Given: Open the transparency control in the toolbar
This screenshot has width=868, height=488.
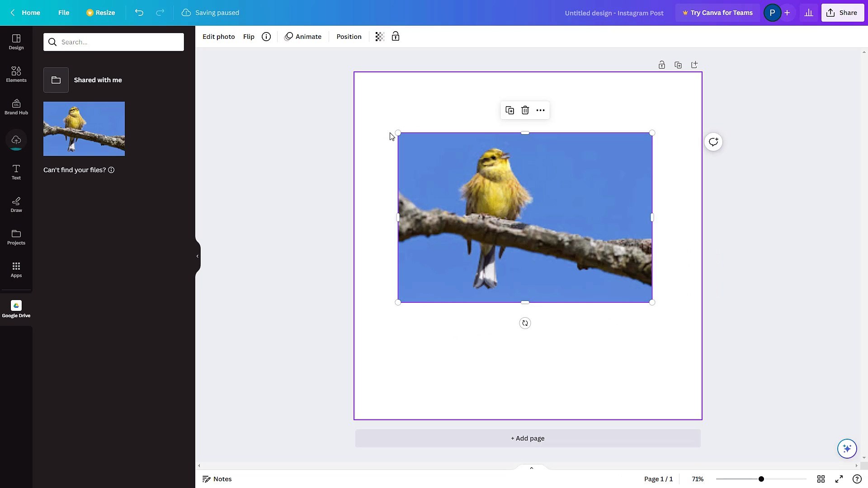Looking at the screenshot, I should point(379,37).
